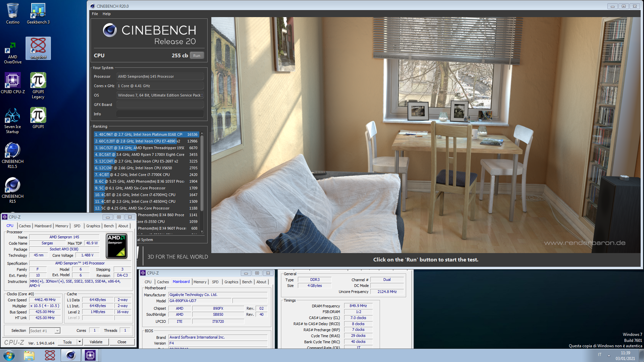Viewport: 644px width, 362px height.
Task: Run the CPU benchmark test
Action: click(x=197, y=56)
